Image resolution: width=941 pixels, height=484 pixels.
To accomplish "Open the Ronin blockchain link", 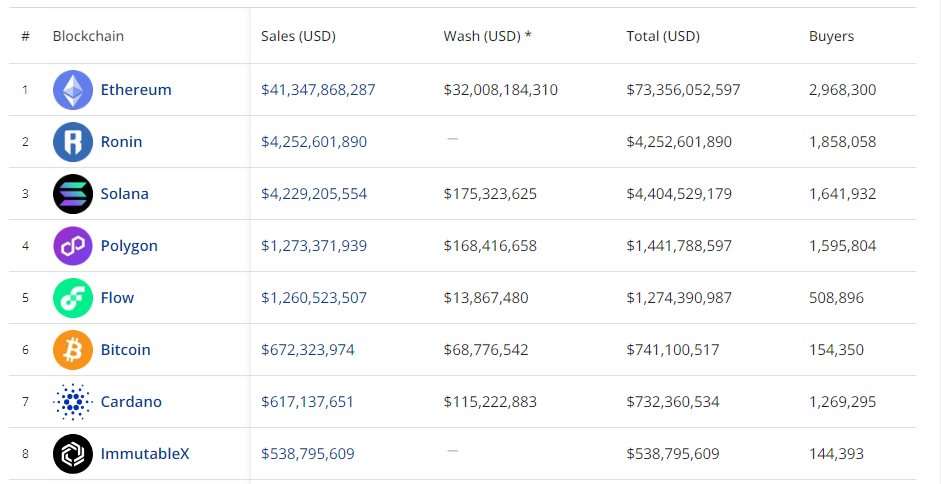I will click(121, 142).
